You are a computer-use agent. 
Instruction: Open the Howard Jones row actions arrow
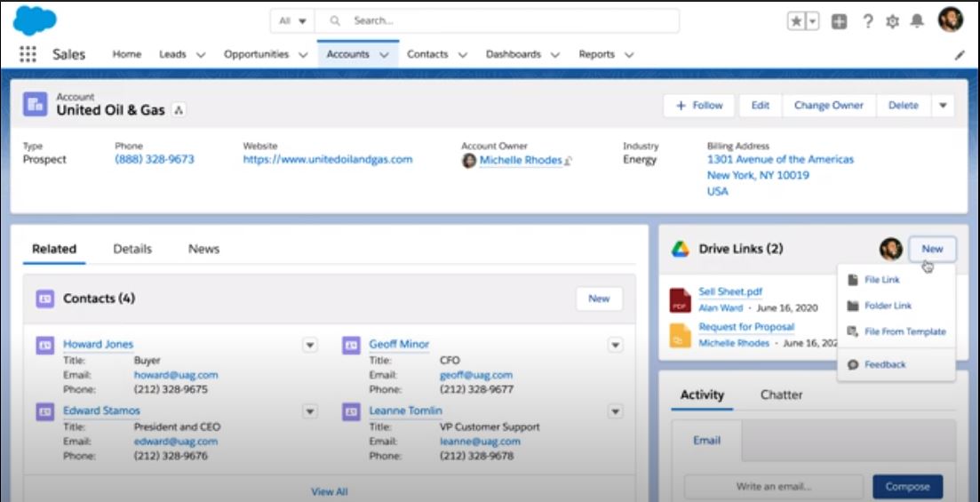point(310,345)
